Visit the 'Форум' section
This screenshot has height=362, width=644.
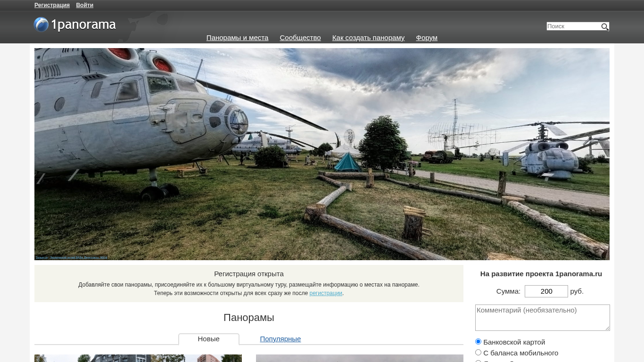[x=426, y=38]
